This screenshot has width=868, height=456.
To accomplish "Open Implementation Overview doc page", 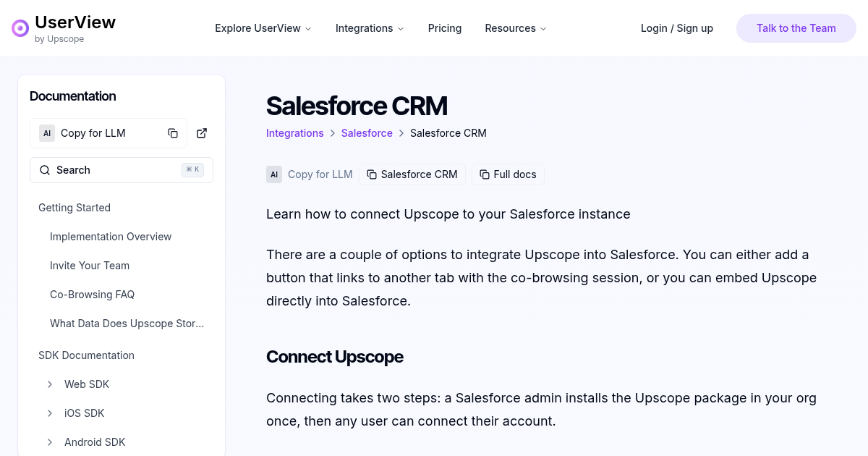I will click(x=111, y=237).
